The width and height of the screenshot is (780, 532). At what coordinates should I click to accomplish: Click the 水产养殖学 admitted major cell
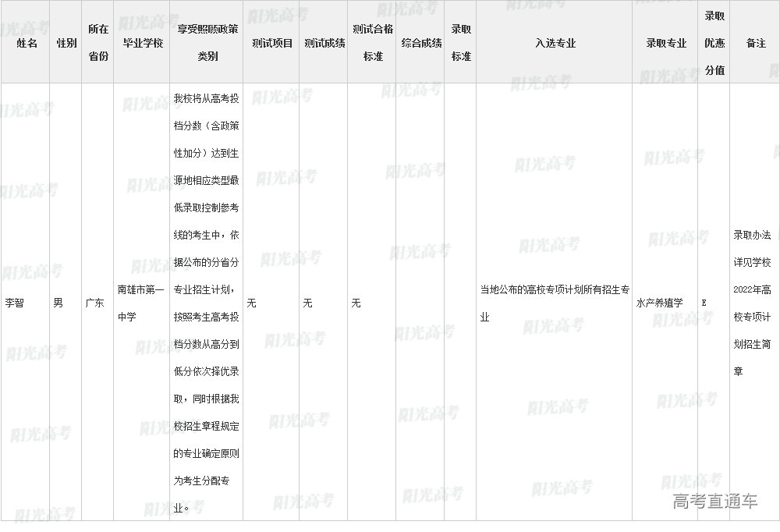tap(659, 303)
